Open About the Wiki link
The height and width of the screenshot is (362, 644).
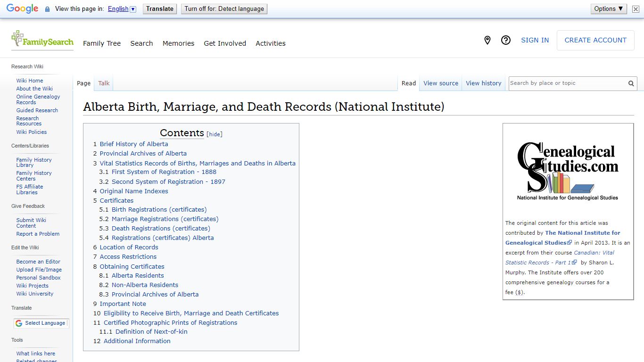34,89
